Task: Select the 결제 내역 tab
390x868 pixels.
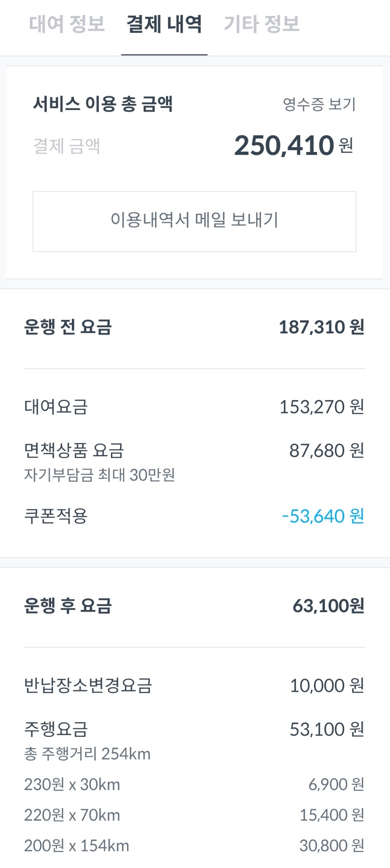Action: click(164, 24)
